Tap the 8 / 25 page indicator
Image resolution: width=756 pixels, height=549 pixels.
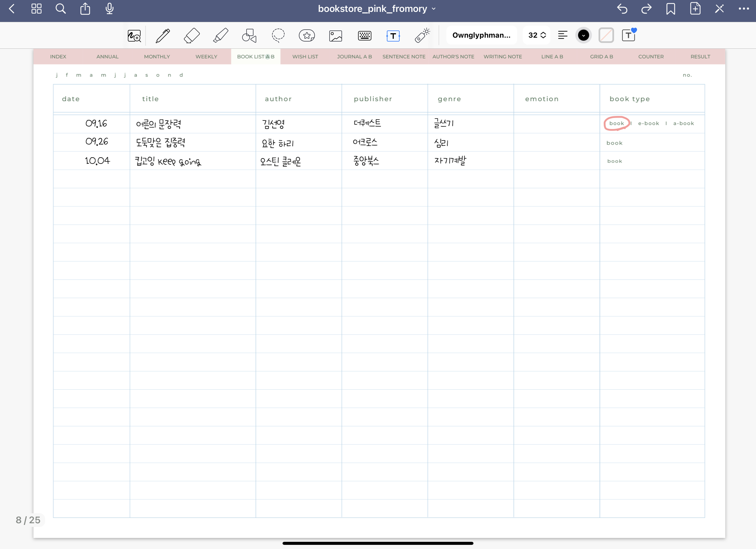click(x=28, y=520)
